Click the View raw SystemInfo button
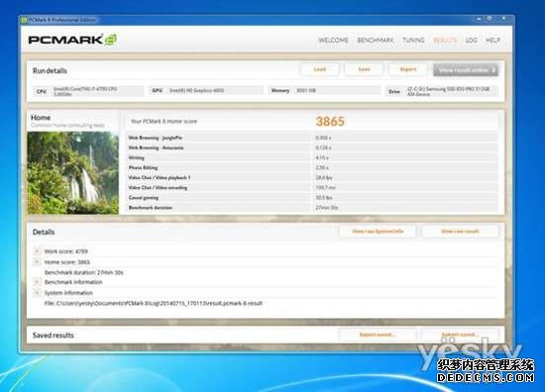545x392 pixels. pyautogui.click(x=378, y=232)
